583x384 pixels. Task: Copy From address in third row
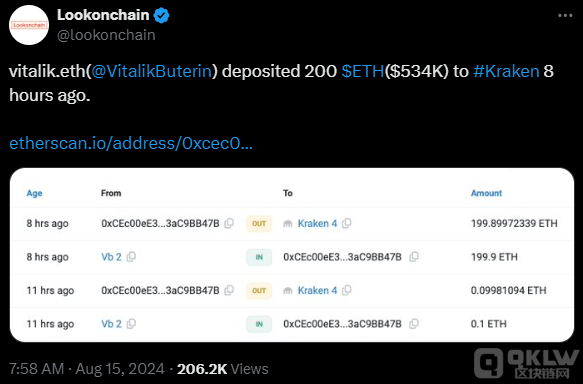click(229, 290)
